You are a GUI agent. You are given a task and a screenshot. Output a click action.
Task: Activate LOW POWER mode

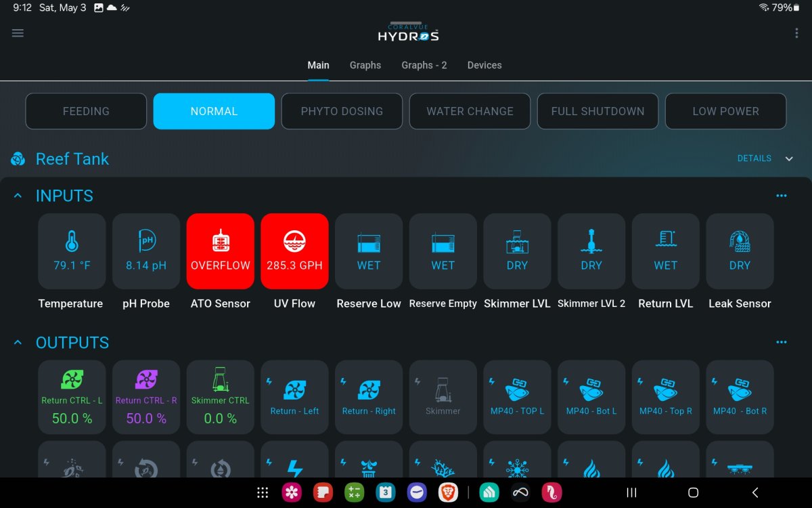725,111
